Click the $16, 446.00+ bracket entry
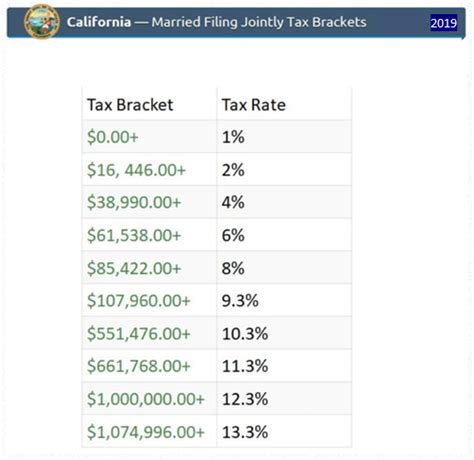The width and height of the screenshot is (474, 460). coord(136,170)
